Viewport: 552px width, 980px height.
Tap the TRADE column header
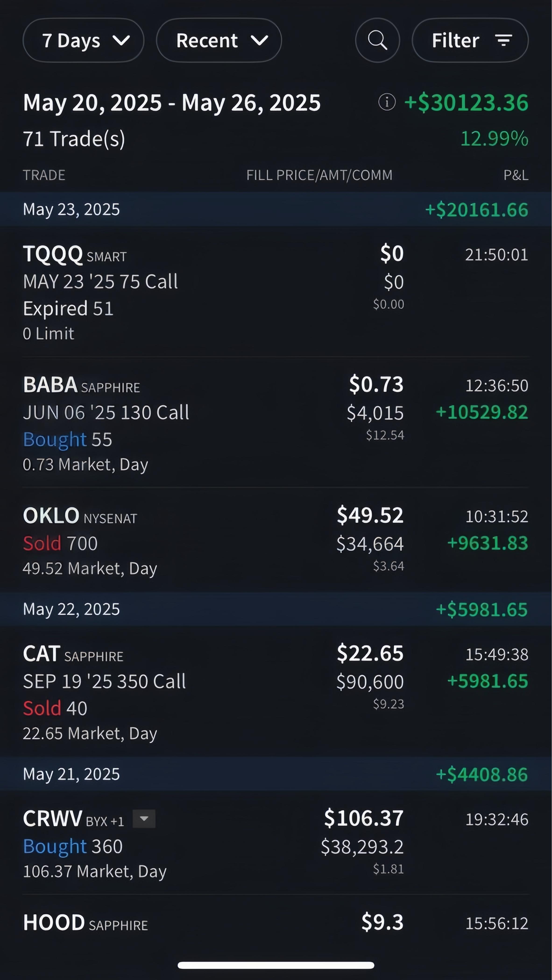[44, 175]
